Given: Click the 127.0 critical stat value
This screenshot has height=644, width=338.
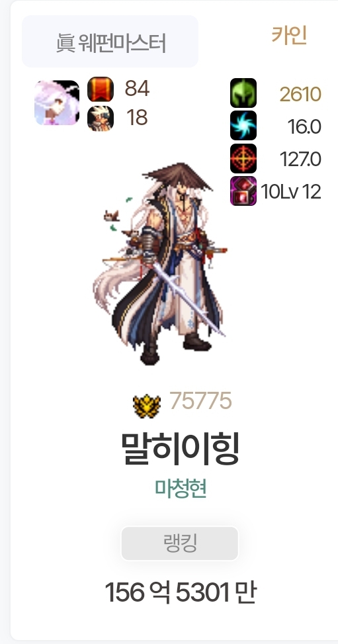Looking at the screenshot, I should [x=300, y=160].
